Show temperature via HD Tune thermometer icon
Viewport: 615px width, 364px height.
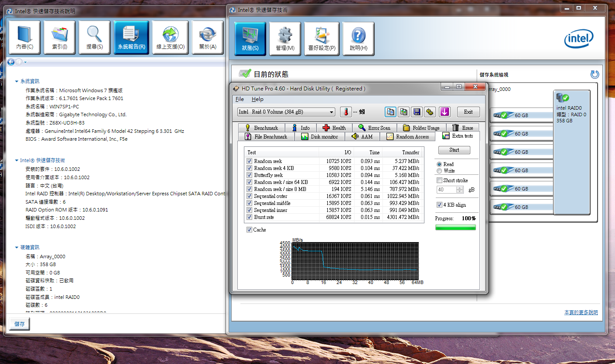(346, 112)
